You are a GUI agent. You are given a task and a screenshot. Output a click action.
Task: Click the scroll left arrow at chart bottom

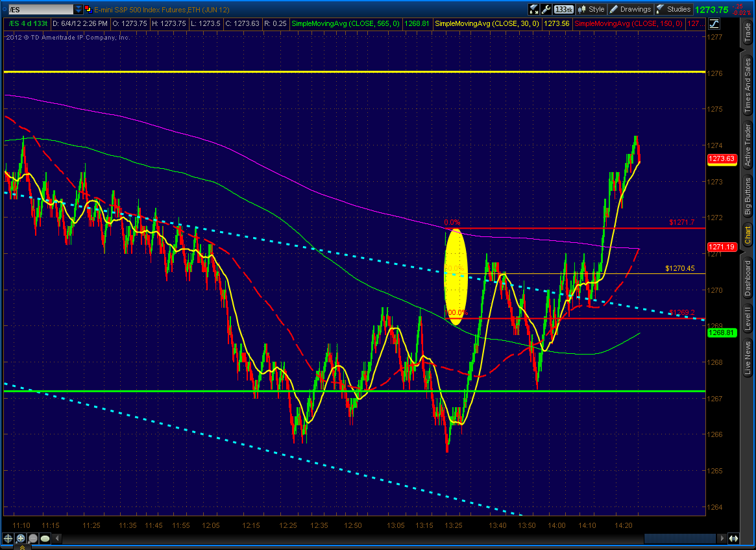pos(57,538)
